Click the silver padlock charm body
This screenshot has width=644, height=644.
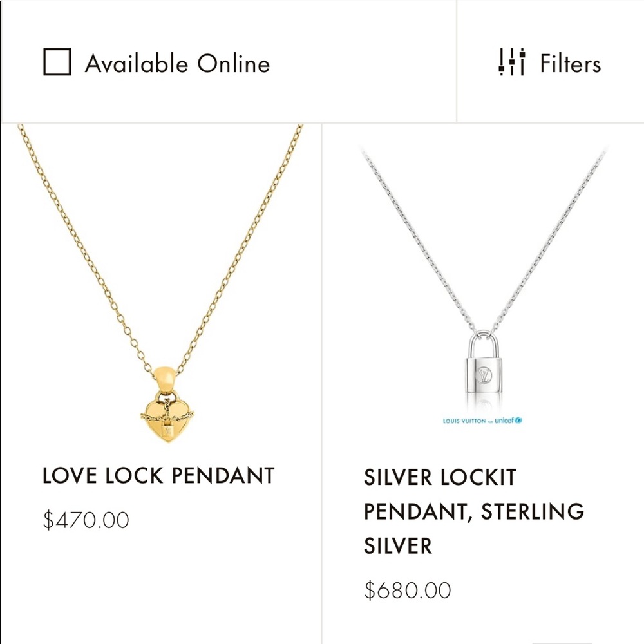click(482, 375)
